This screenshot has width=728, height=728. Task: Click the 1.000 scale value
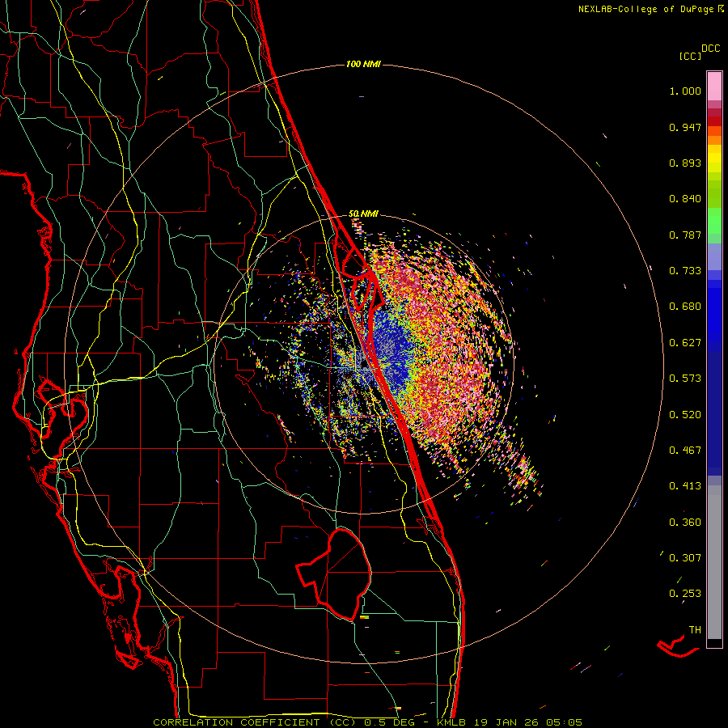pyautogui.click(x=685, y=91)
